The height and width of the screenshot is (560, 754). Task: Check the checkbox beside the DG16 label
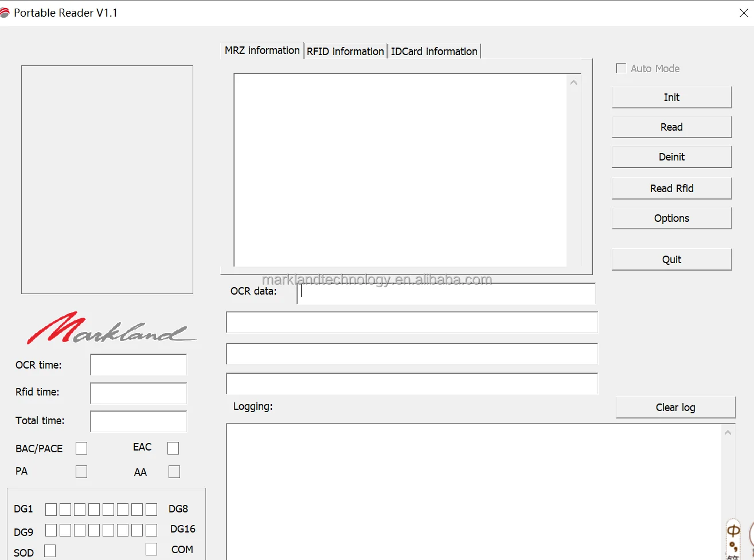(151, 530)
